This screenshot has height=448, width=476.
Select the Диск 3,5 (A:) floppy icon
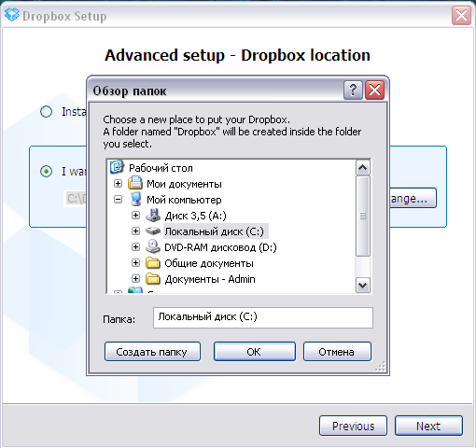[153, 215]
